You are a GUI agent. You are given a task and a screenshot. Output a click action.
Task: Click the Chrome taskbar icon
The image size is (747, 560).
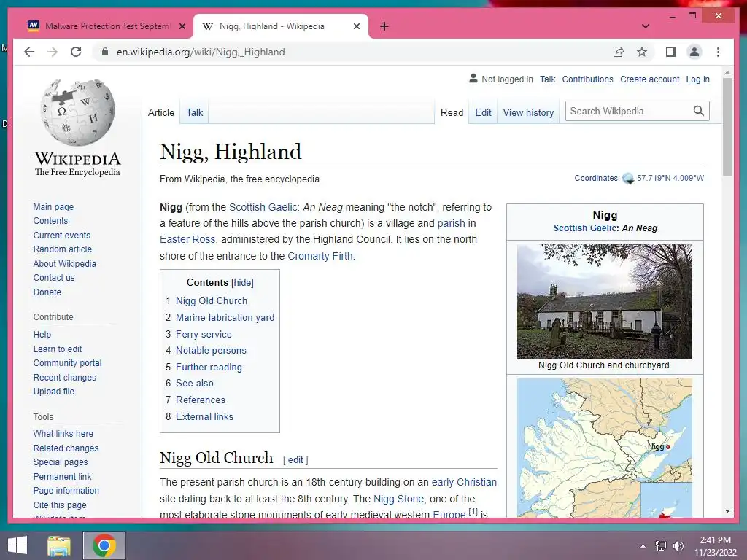pos(104,545)
